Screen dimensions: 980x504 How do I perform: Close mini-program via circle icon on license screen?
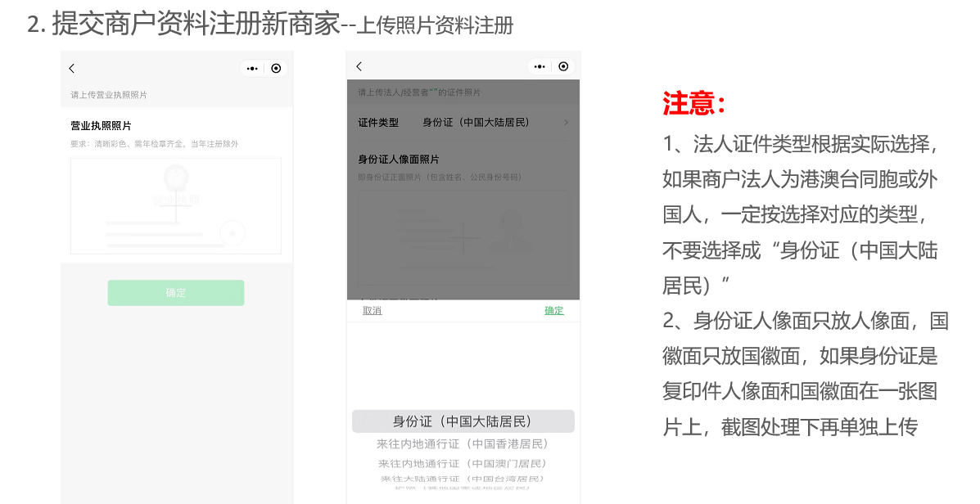[x=276, y=69]
